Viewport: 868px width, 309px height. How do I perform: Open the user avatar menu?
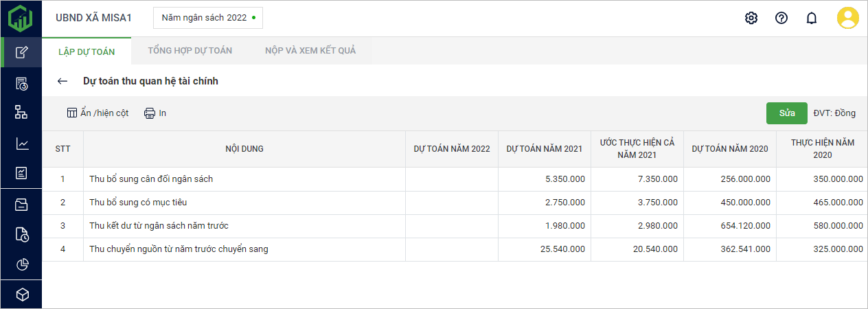pos(847,18)
